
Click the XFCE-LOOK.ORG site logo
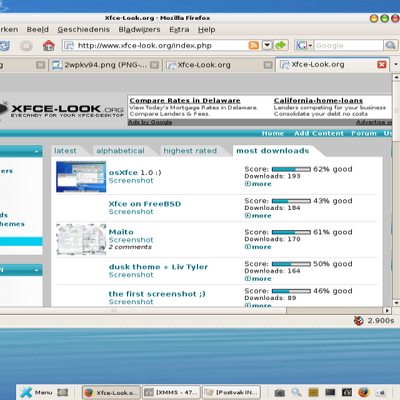[x=62, y=110]
